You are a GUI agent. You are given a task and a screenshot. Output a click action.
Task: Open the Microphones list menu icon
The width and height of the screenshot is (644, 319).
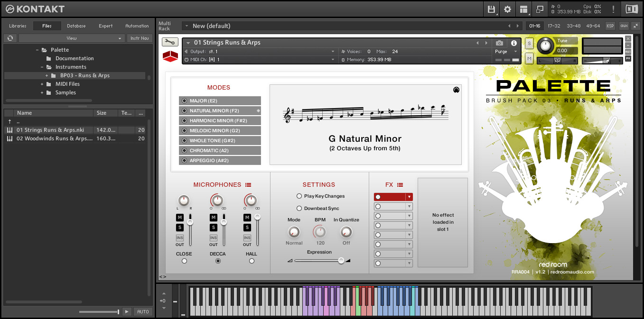point(248,185)
